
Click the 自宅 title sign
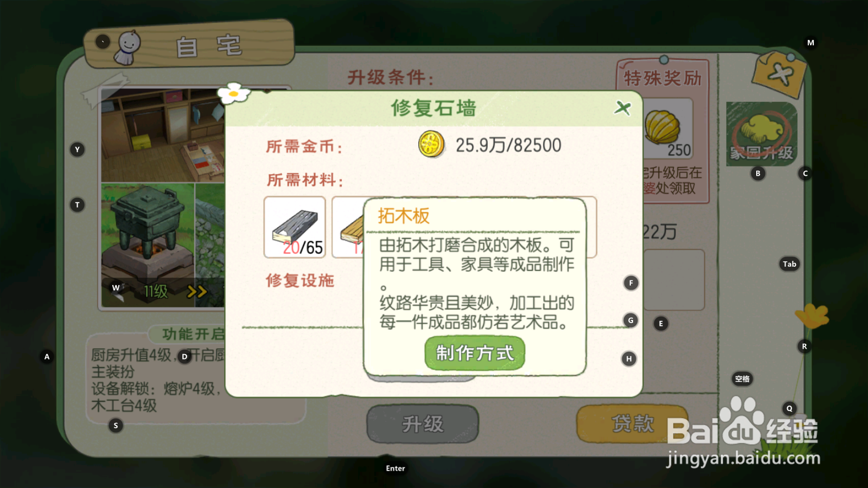(x=189, y=44)
